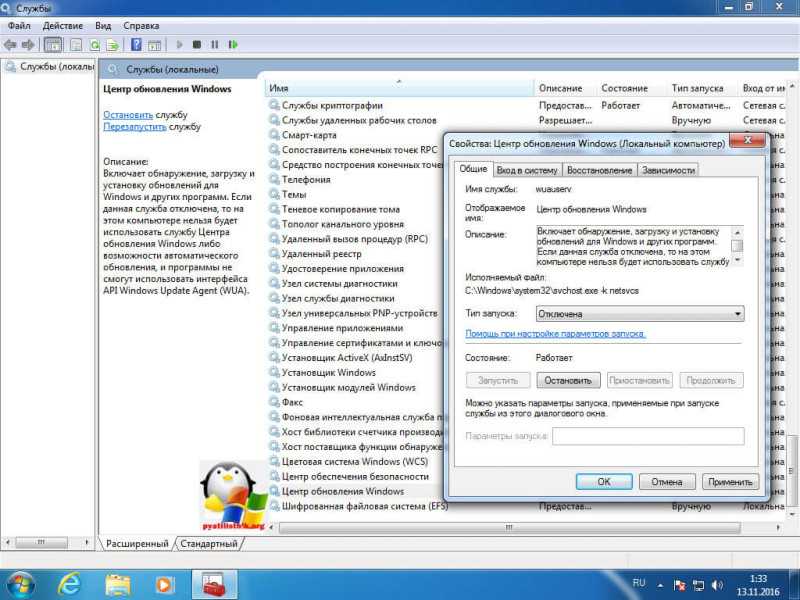Viewport: 800px width, 600px height.
Task: Click the Refresh toolbar icon
Action: tap(94, 45)
